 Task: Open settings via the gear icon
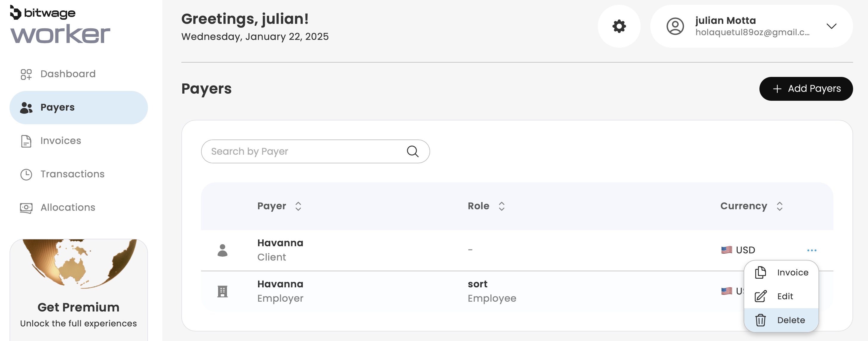point(619,26)
